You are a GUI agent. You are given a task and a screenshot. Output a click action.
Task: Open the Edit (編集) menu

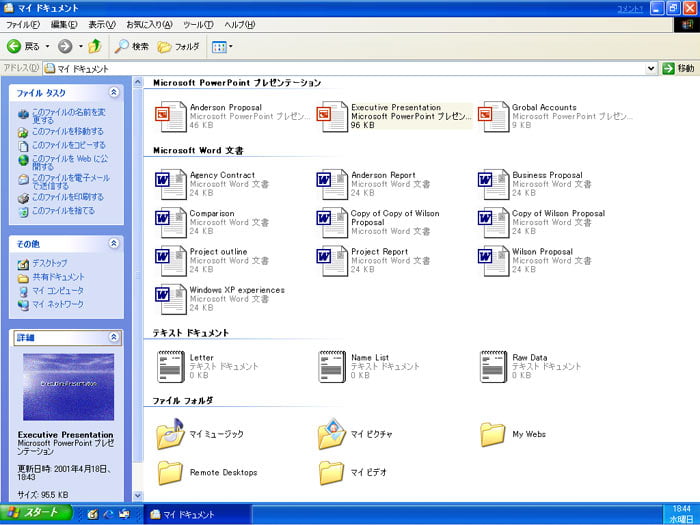[x=64, y=25]
